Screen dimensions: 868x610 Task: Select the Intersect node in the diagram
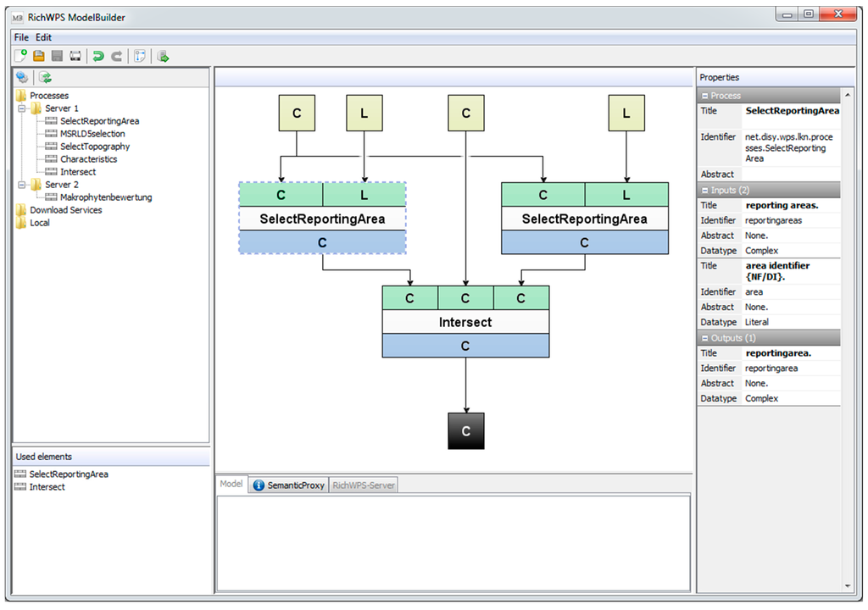click(465, 322)
